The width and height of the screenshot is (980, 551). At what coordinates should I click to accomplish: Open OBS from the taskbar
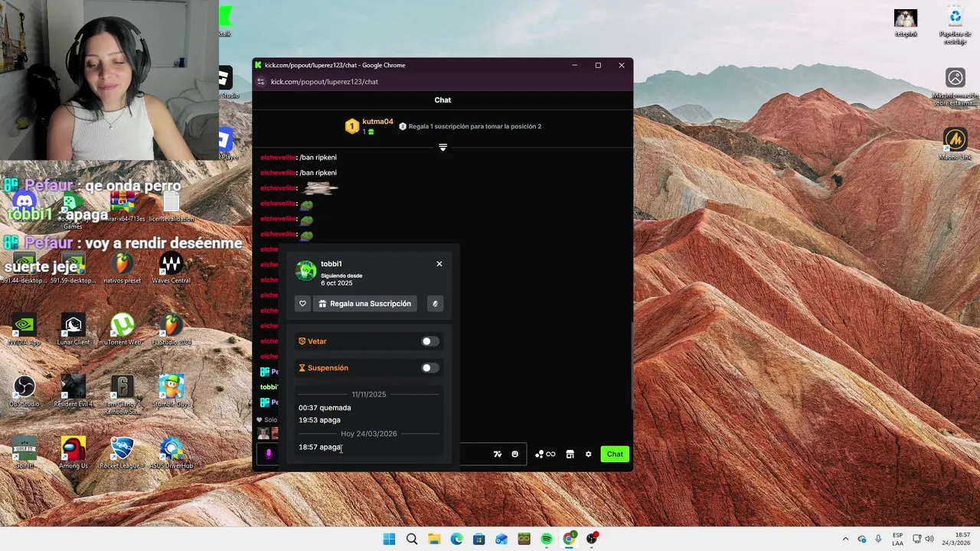[x=592, y=539]
